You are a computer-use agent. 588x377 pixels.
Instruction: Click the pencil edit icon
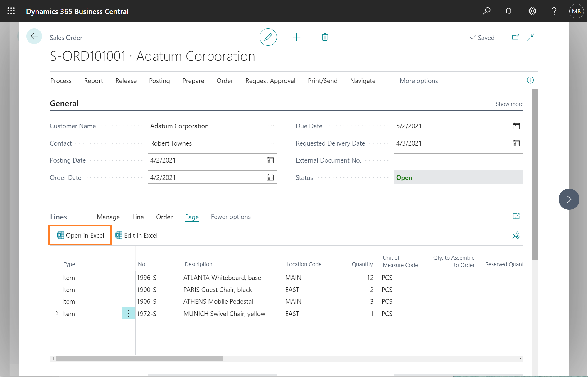(268, 37)
